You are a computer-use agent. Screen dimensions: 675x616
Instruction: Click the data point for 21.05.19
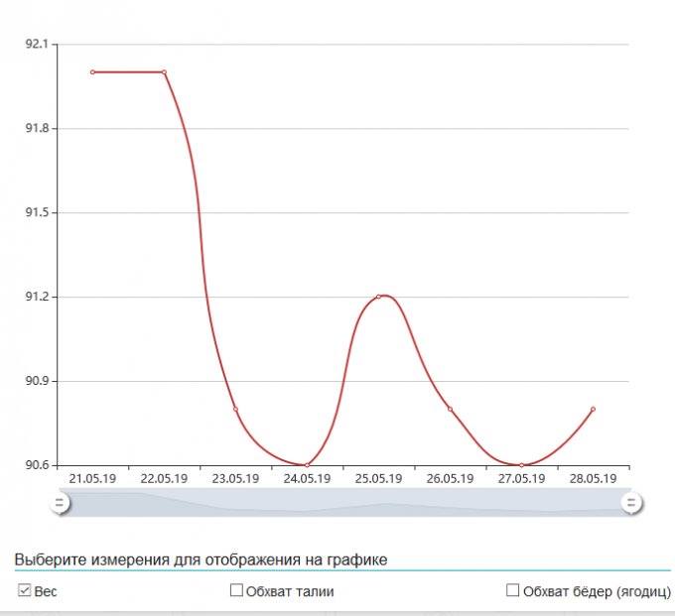click(x=92, y=72)
